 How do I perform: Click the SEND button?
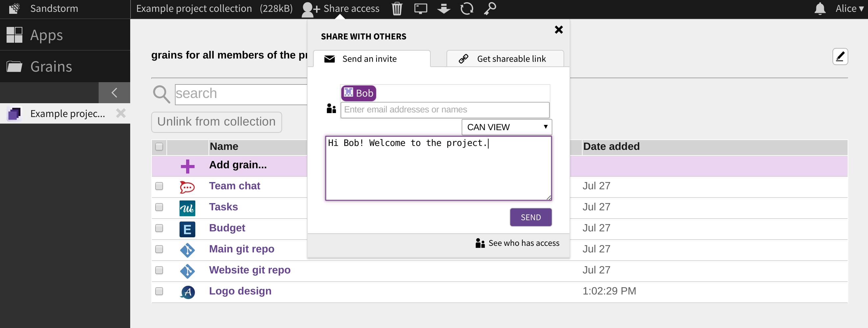click(x=530, y=217)
